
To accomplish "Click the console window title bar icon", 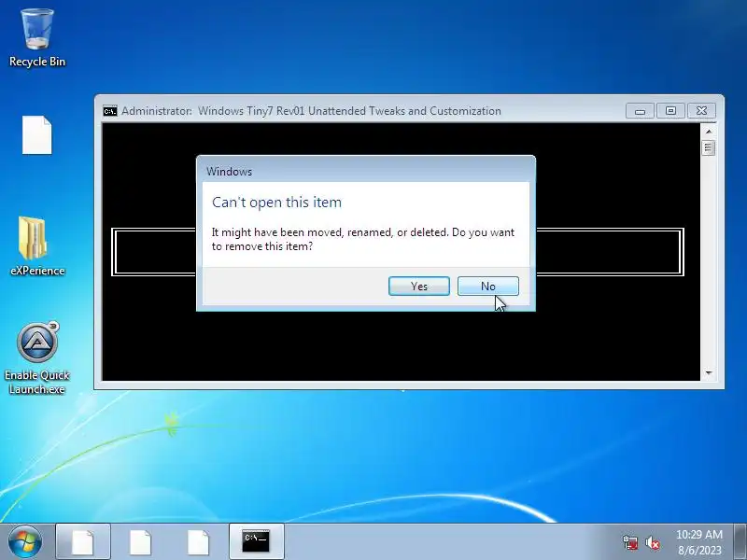I will pos(110,111).
